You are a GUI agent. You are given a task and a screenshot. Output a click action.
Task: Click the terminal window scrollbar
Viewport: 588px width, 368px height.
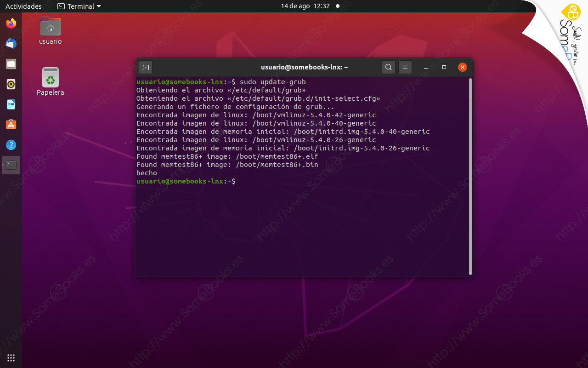coord(469,175)
